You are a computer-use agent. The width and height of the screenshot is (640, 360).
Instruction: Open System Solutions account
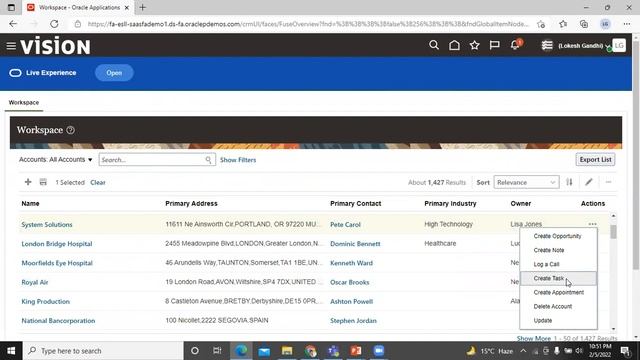tap(47, 224)
